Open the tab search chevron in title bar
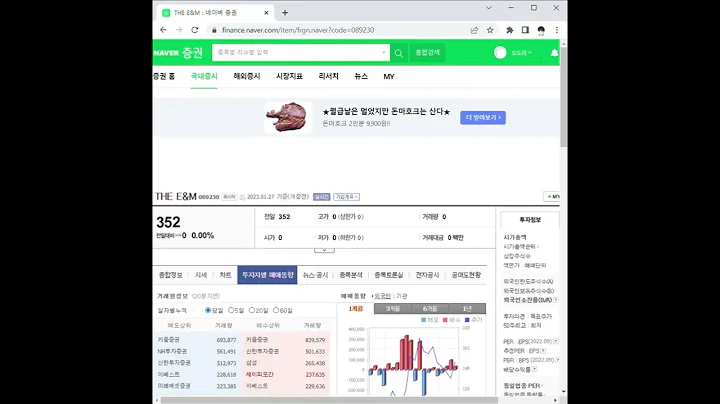This screenshot has height=404, width=720. pyautogui.click(x=489, y=8)
